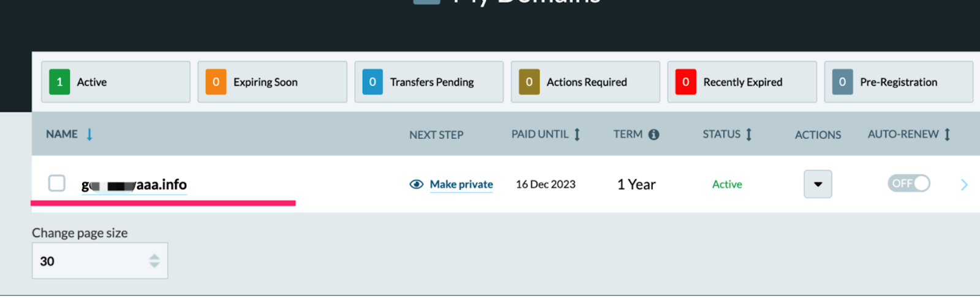Select the domain row checkbox

coord(57,183)
